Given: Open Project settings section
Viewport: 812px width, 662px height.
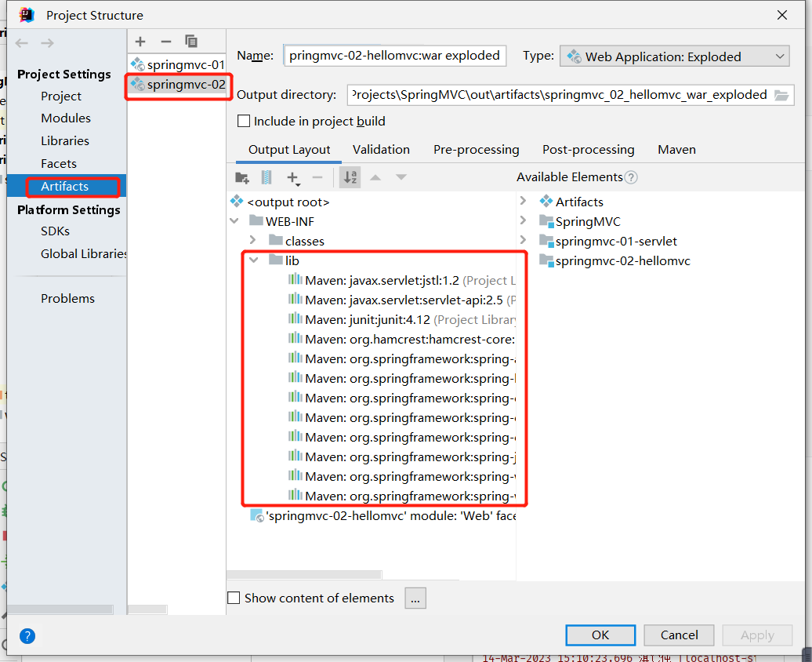Looking at the screenshot, I should (61, 96).
